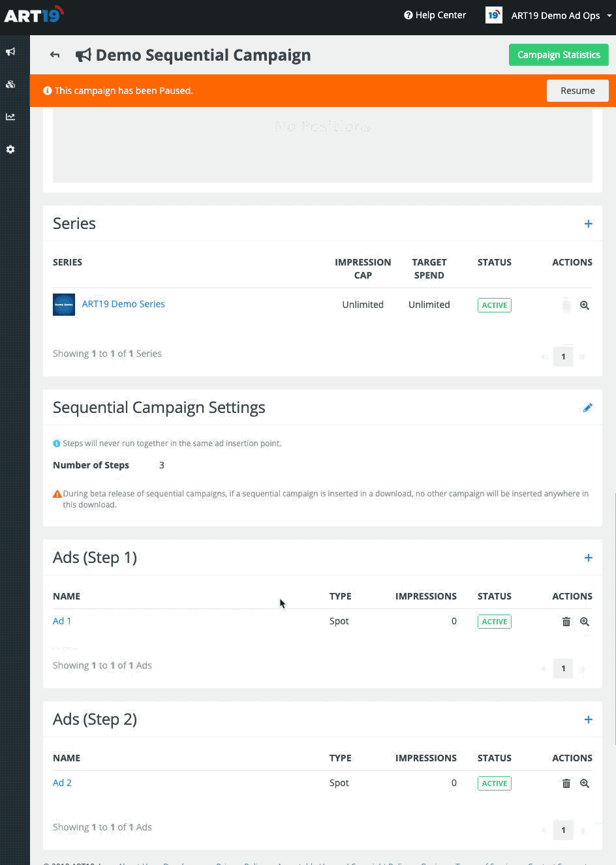The height and width of the screenshot is (865, 616).
Task: Select page 1 in Series pagination
Action: 563,357
